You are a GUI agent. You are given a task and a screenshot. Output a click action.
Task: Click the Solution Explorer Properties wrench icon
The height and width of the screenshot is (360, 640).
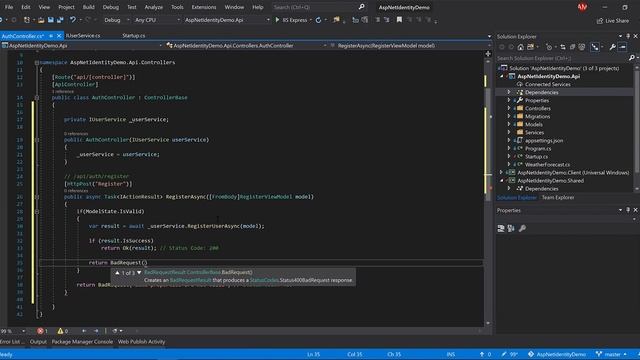[x=613, y=47]
